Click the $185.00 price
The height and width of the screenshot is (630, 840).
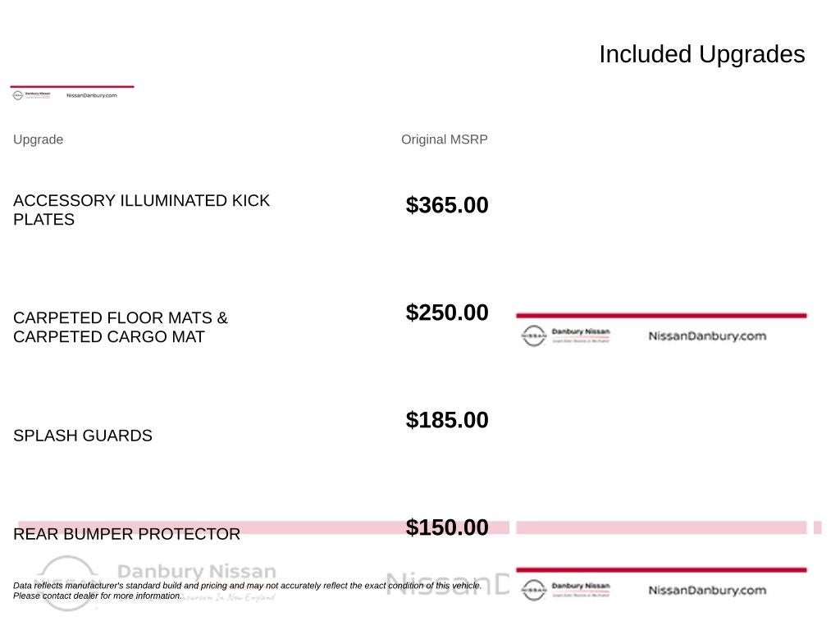447,420
